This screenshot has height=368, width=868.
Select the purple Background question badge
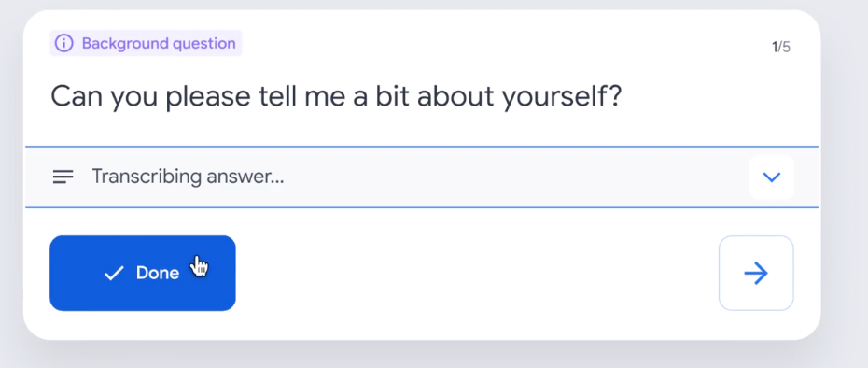146,43
